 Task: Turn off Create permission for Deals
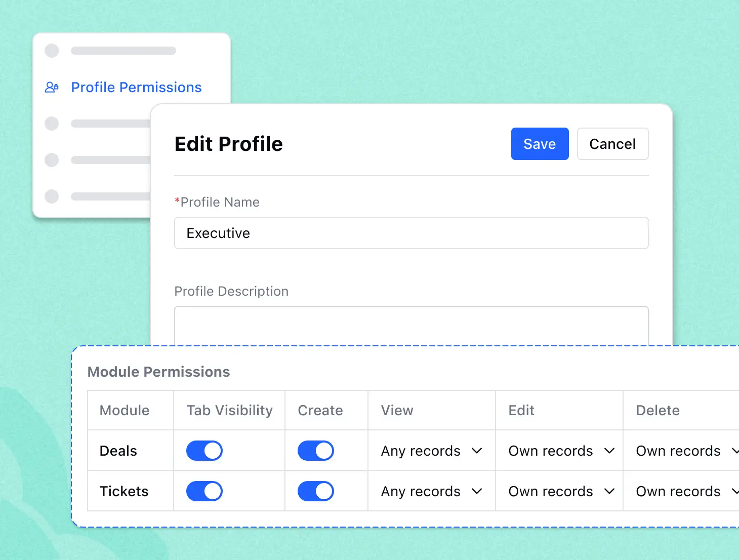tap(316, 451)
